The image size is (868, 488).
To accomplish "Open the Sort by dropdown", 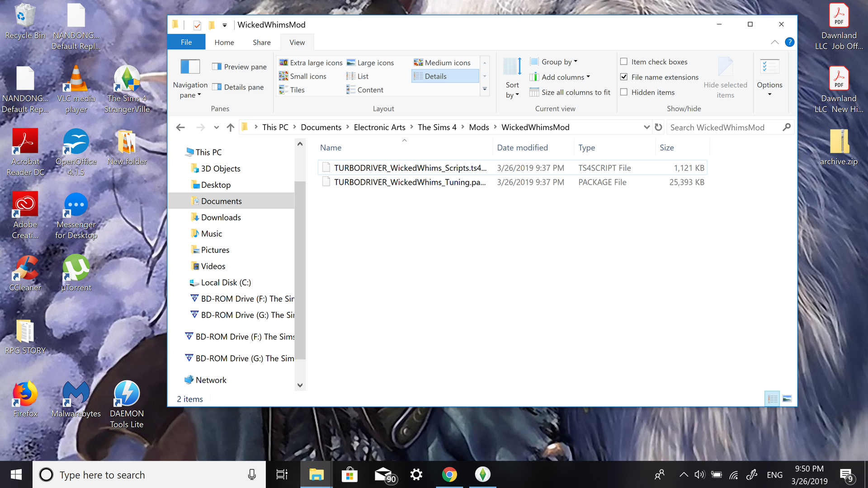I will tap(512, 78).
